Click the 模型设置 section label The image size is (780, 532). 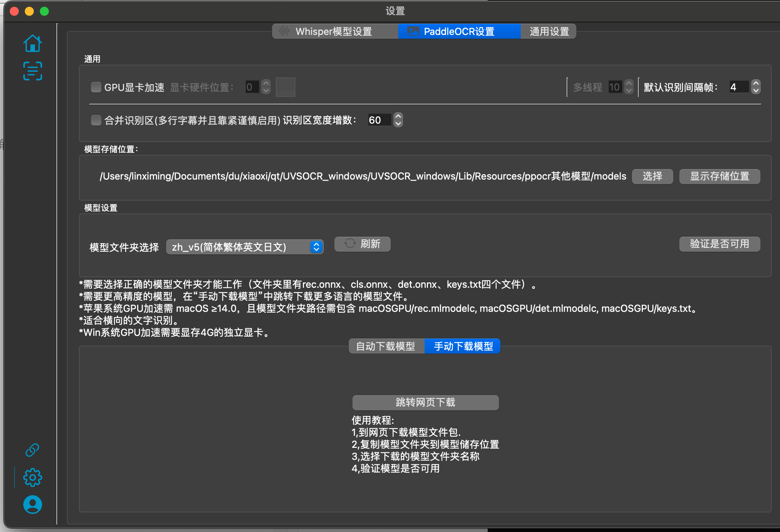[x=101, y=208]
